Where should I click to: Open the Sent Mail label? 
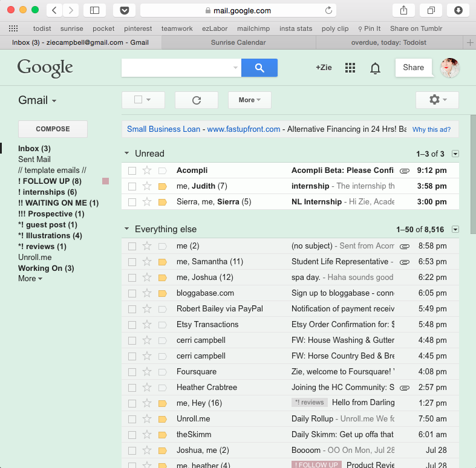tap(34, 160)
